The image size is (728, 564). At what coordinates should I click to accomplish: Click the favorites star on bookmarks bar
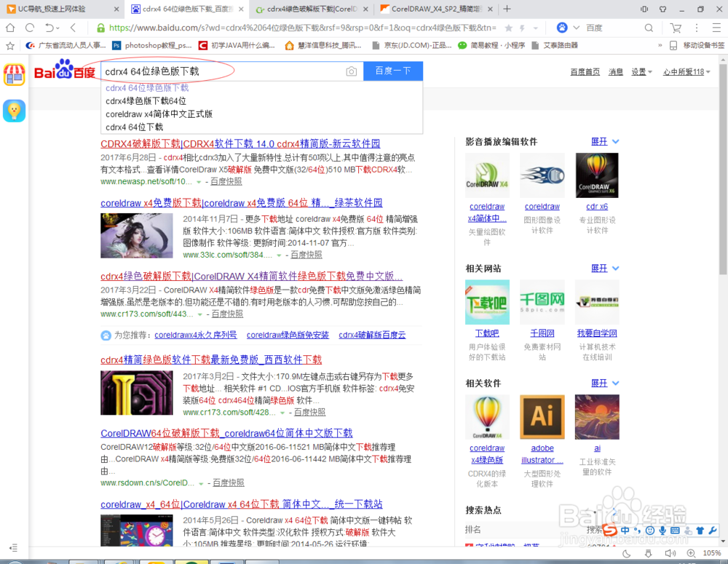point(10,46)
